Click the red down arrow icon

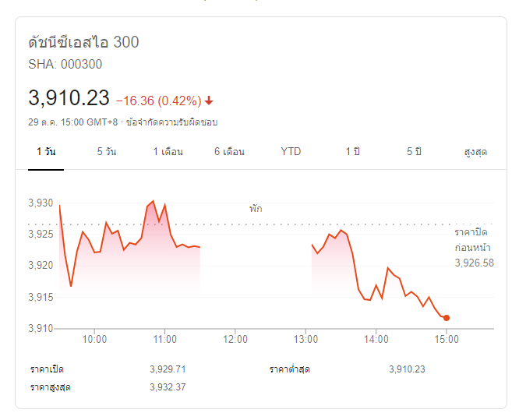210,101
